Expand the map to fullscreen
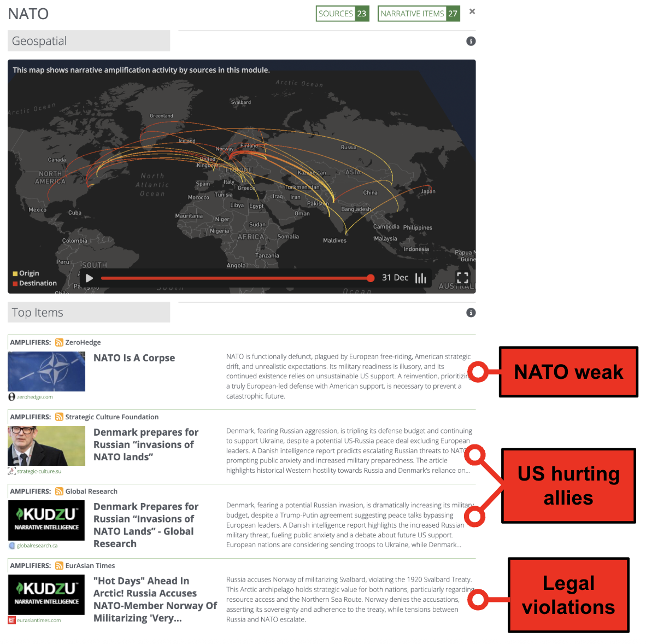Image resolution: width=646 pixels, height=644 pixels. pos(462,278)
